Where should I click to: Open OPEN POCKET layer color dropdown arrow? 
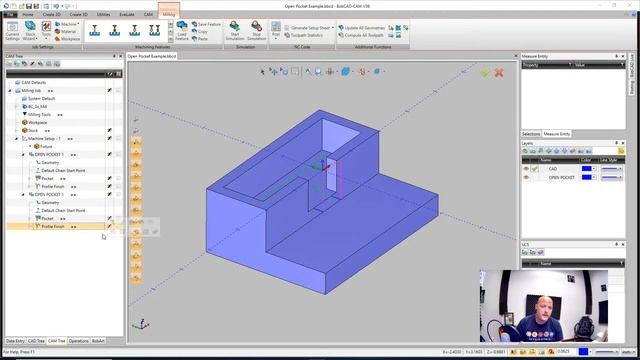click(594, 177)
